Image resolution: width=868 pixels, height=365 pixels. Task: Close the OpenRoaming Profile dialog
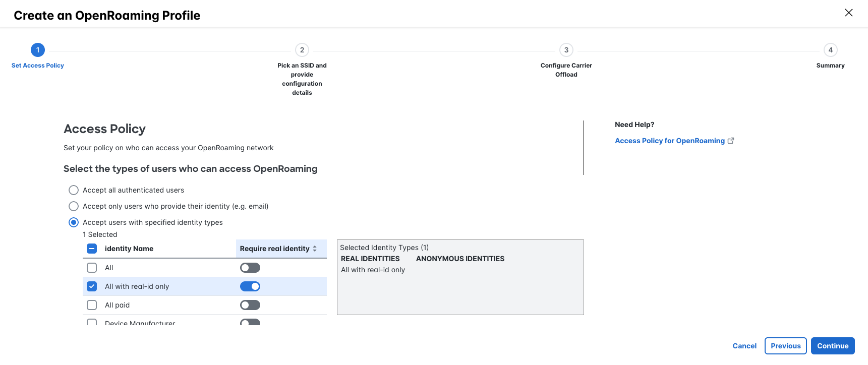coord(848,13)
